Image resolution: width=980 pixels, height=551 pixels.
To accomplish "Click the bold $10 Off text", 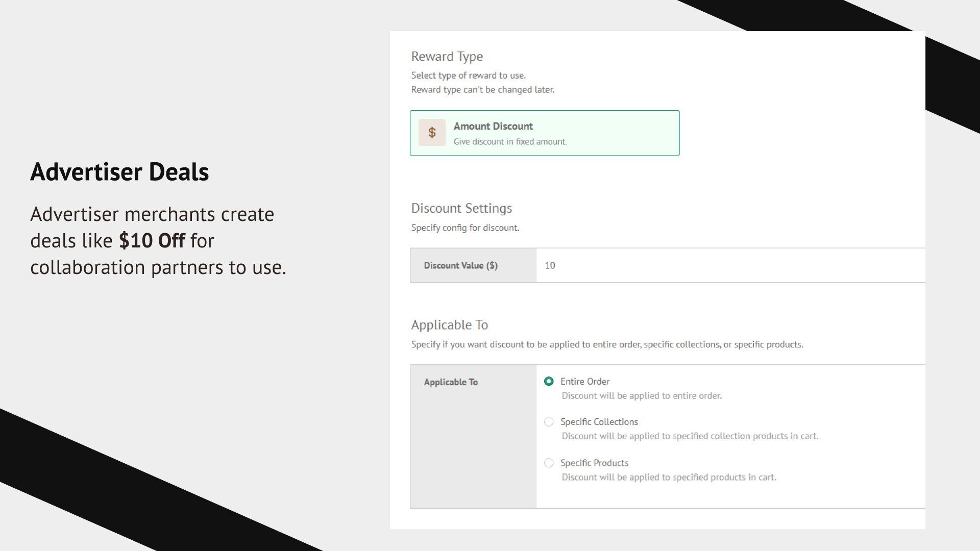I will click(x=152, y=241).
